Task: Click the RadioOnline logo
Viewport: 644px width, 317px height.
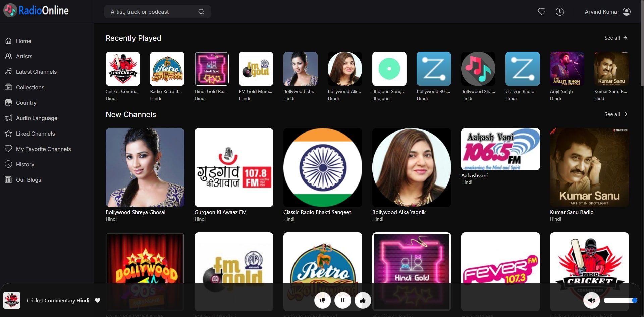Action: 36,10
